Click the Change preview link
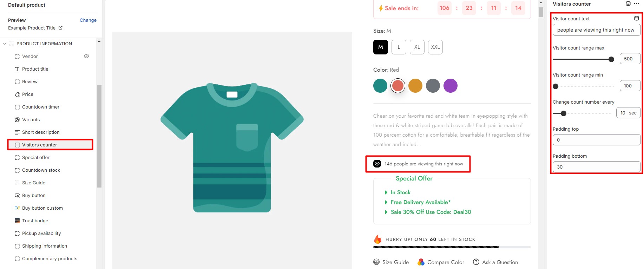644x269 pixels. [x=88, y=20]
